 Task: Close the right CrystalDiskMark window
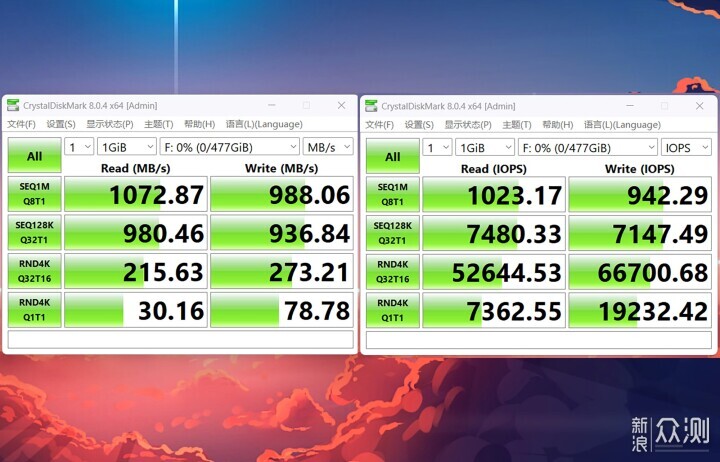coord(700,106)
